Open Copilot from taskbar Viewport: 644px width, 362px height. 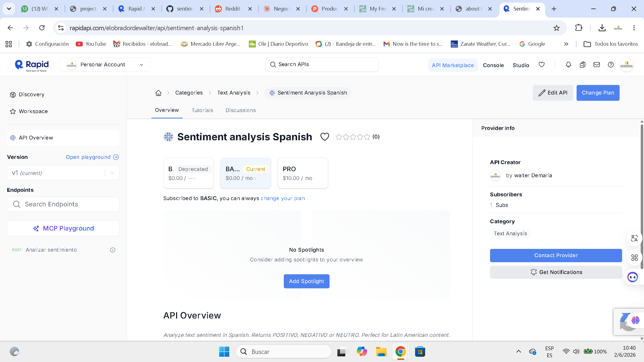coord(362,351)
